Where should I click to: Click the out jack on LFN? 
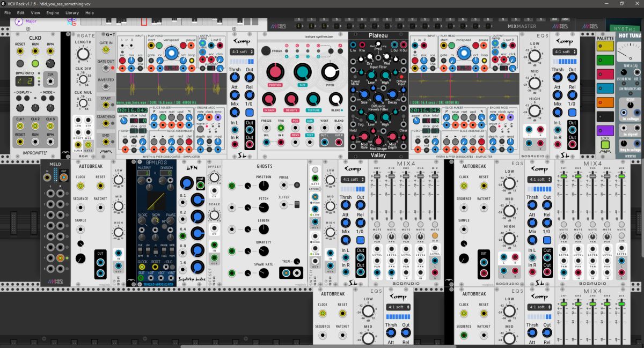tap(200, 185)
